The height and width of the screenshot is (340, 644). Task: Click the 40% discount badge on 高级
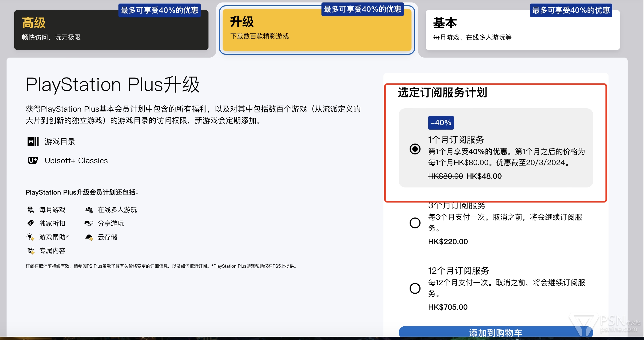pyautogui.click(x=160, y=10)
